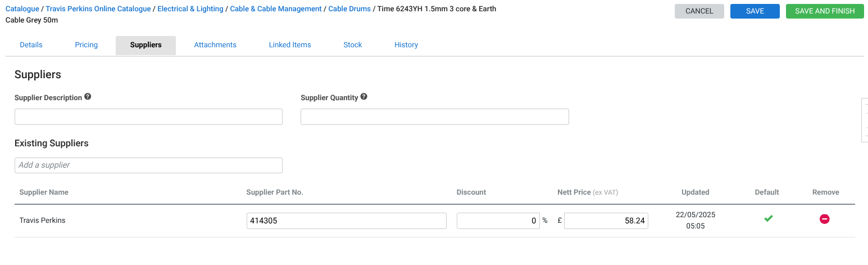Toggle default checkmark for Travis Perkins

(x=768, y=218)
